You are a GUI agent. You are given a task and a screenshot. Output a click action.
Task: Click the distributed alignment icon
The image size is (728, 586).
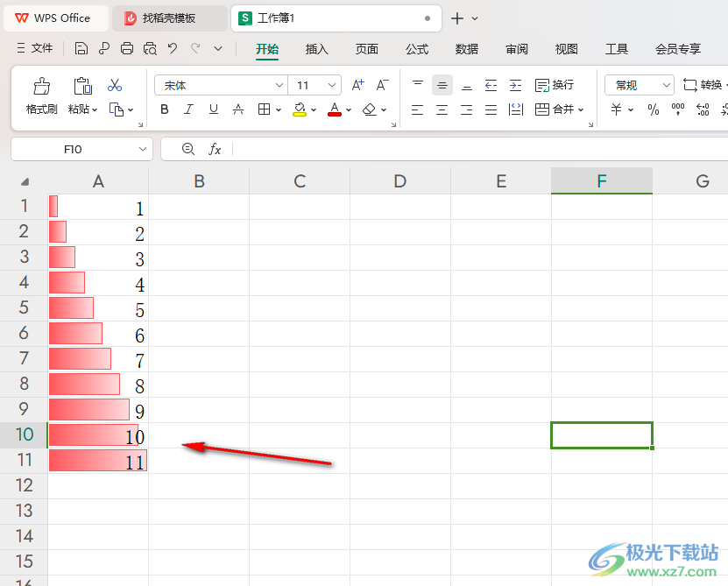(x=516, y=109)
